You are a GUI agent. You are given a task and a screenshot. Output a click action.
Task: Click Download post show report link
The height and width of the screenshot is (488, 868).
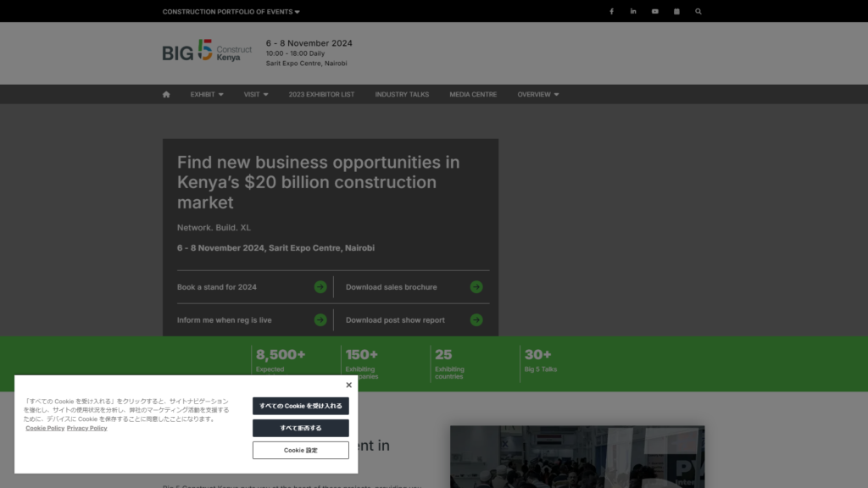(x=395, y=319)
